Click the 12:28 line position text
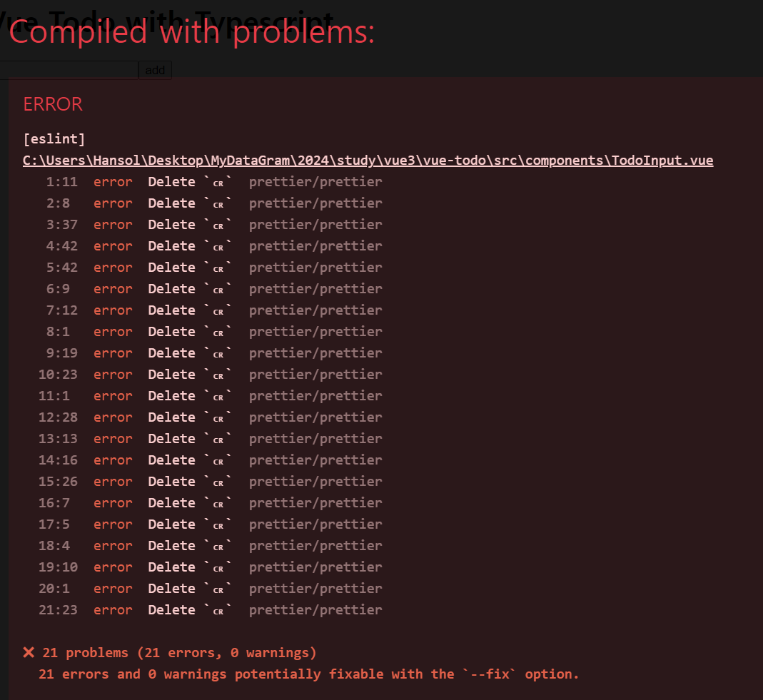Image resolution: width=763 pixels, height=700 pixels. pos(58,417)
